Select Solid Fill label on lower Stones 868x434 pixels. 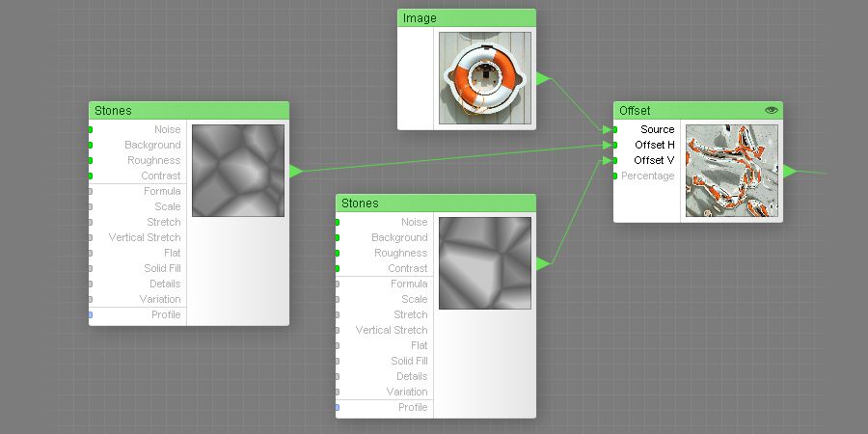[409, 361]
